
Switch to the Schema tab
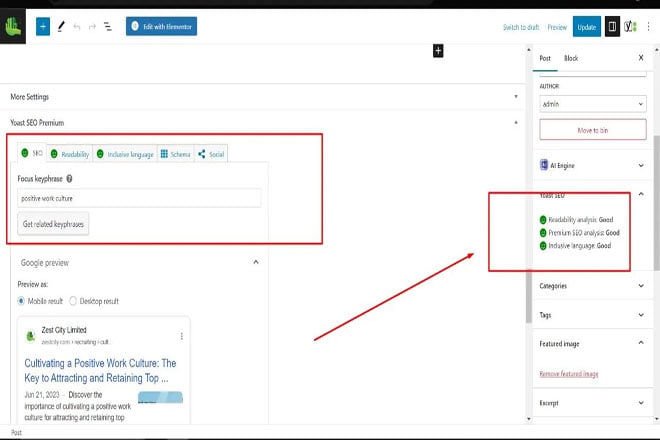pyautogui.click(x=176, y=155)
